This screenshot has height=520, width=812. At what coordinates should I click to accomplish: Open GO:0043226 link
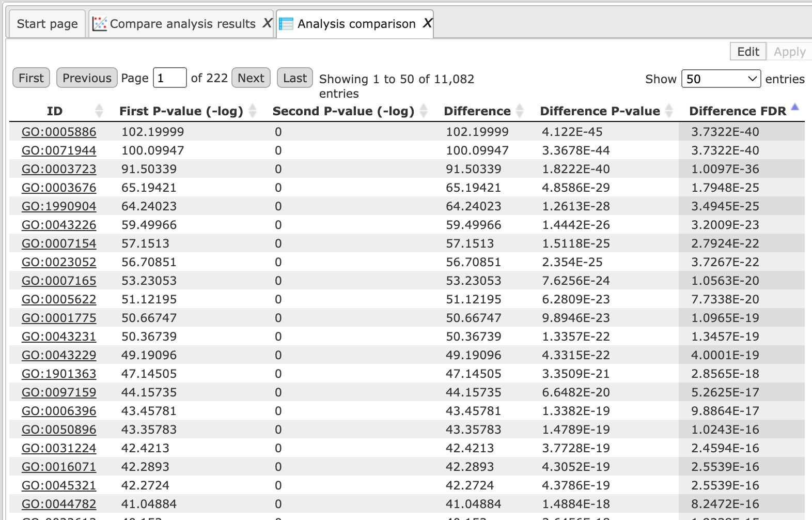[59, 225]
